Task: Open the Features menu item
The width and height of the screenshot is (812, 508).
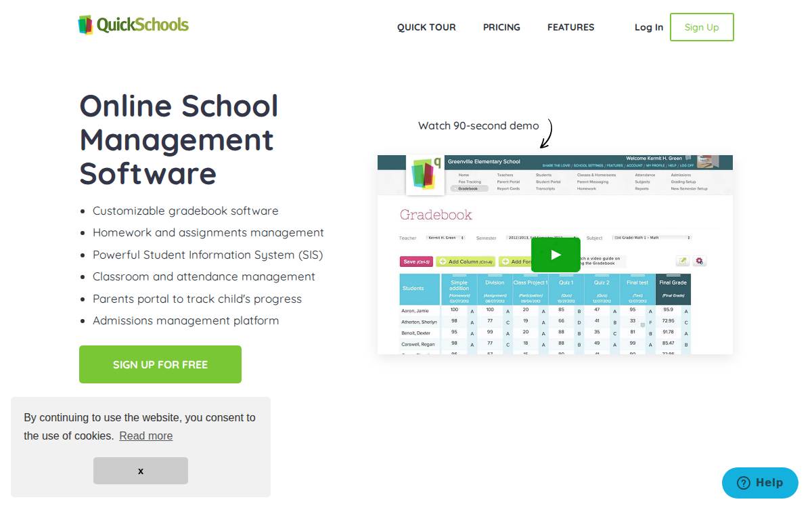Action: pyautogui.click(x=570, y=27)
